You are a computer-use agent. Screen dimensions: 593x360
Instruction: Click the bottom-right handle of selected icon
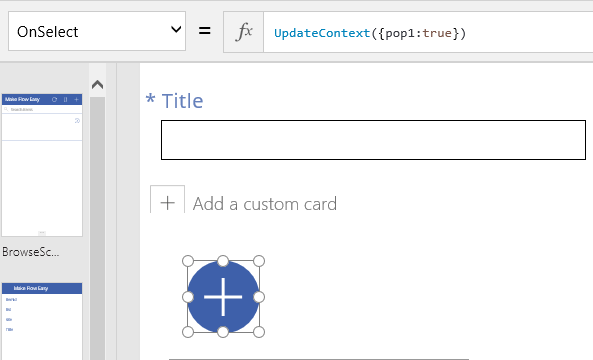point(259,332)
